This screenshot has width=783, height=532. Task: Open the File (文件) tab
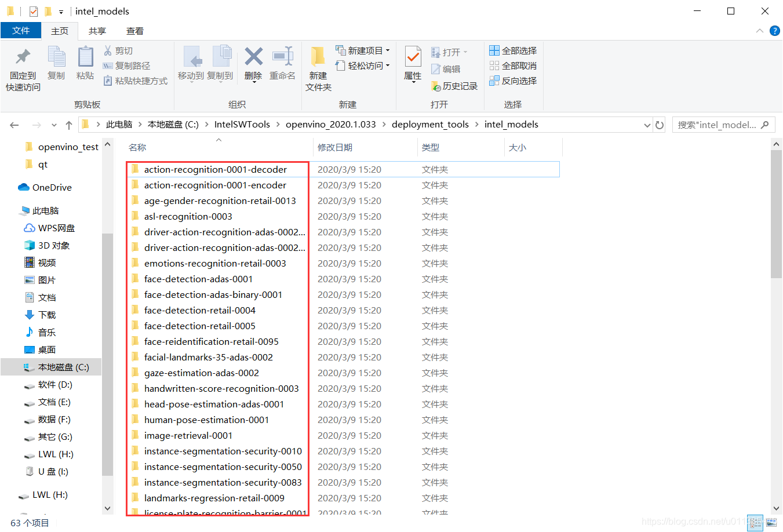tap(21, 31)
